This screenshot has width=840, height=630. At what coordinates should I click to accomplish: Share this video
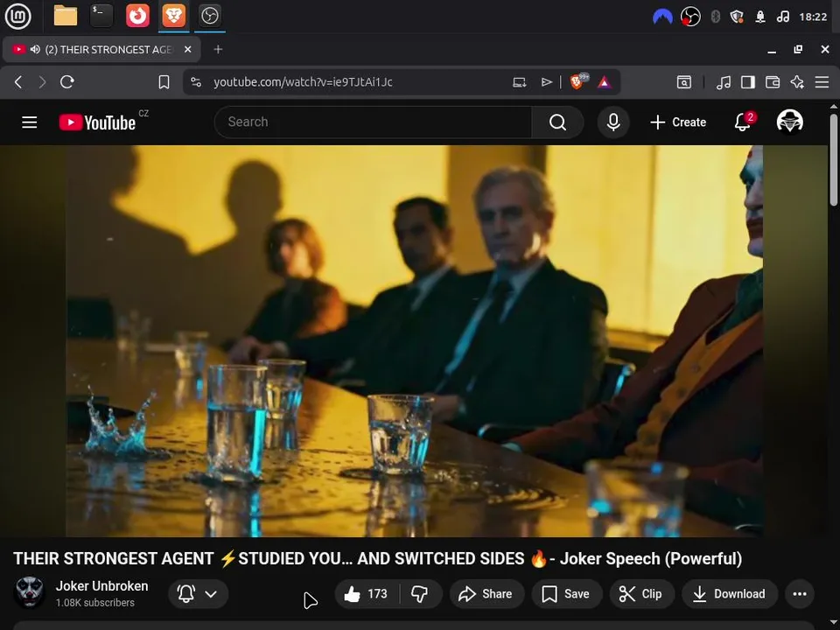(486, 593)
